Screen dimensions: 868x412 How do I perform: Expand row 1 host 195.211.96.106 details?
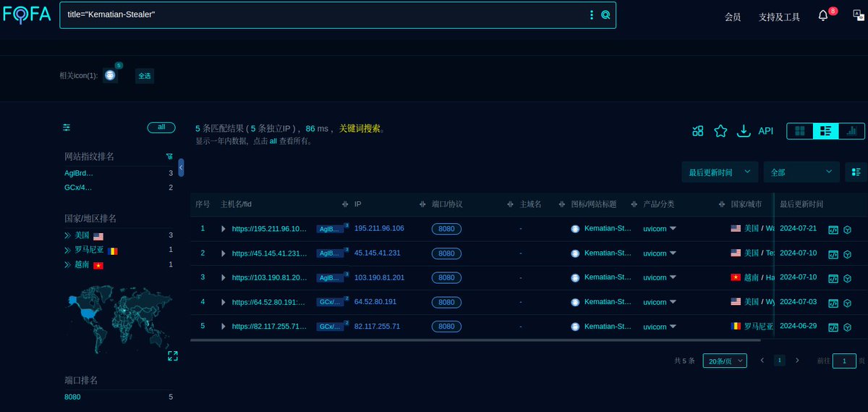[224, 229]
